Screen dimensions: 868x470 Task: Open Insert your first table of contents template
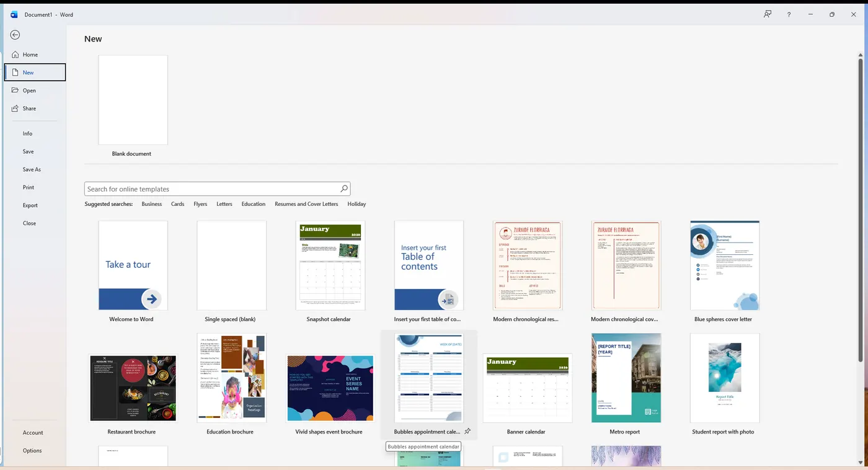point(428,265)
